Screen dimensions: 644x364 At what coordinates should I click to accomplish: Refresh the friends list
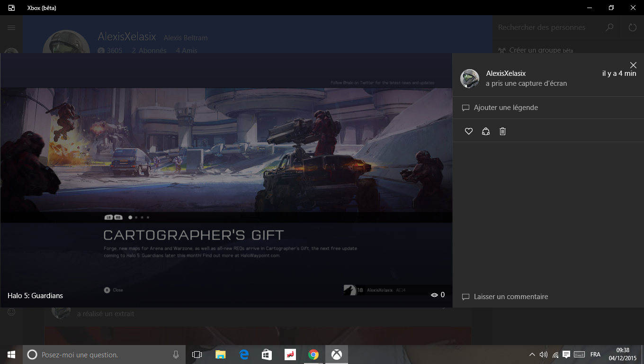pos(632,27)
